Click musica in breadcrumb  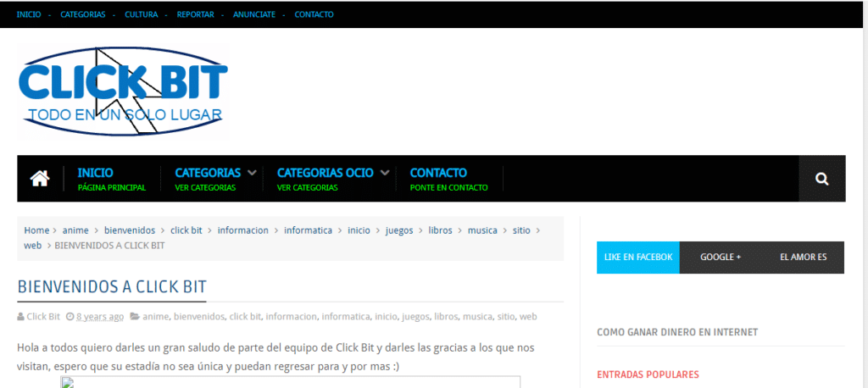[482, 230]
